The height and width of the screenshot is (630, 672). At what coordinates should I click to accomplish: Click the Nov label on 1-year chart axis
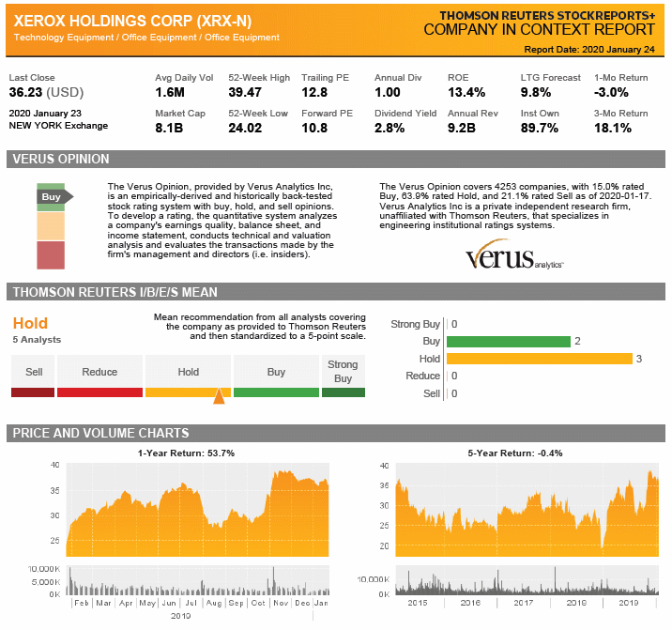(281, 603)
